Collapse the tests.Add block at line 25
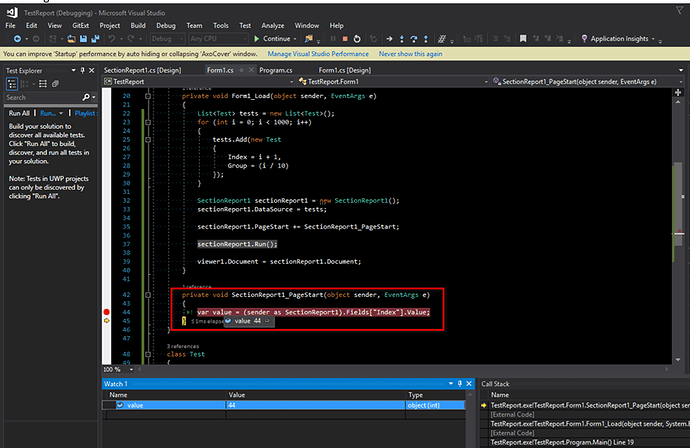 pyautogui.click(x=148, y=140)
